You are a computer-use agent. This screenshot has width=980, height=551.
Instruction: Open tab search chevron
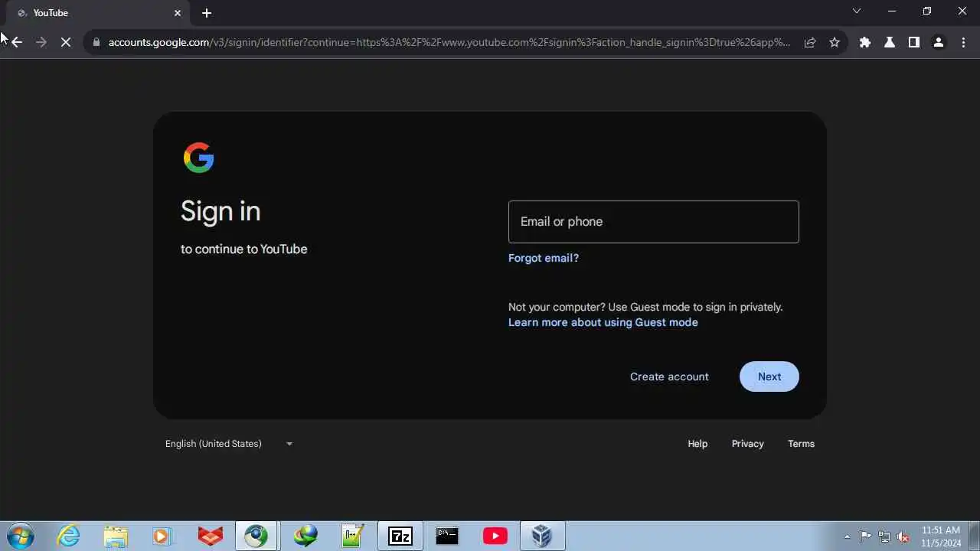pos(857,11)
